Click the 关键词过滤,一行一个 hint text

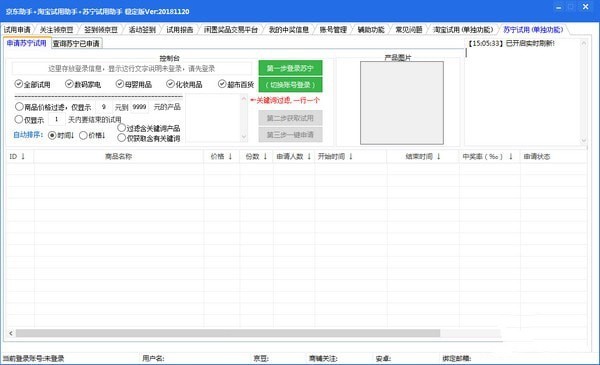click(x=285, y=100)
